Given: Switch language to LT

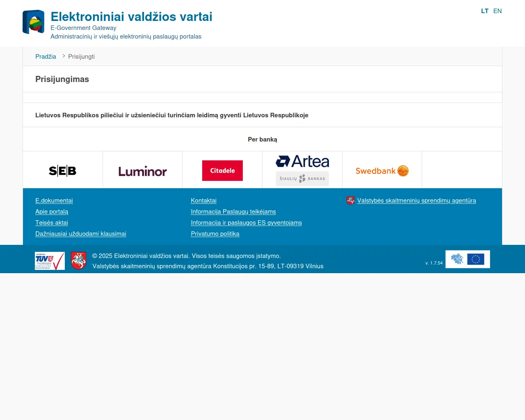Looking at the screenshot, I should coord(485,11).
